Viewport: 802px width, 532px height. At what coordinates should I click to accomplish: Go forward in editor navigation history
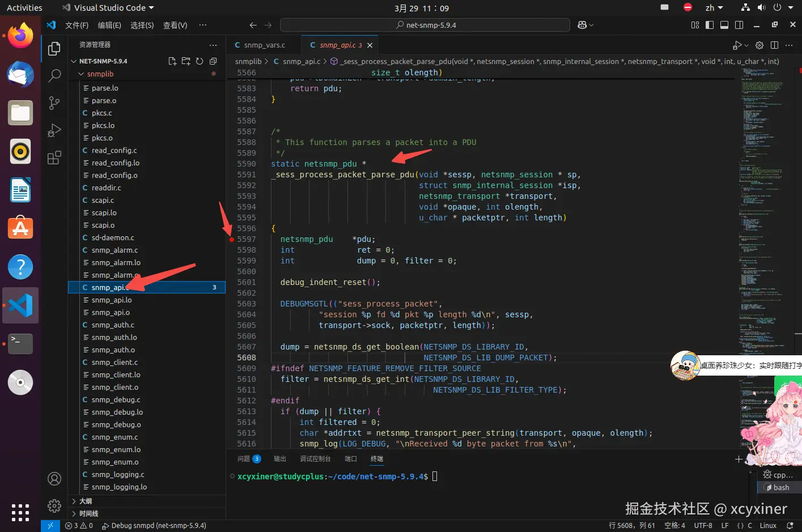click(x=268, y=25)
